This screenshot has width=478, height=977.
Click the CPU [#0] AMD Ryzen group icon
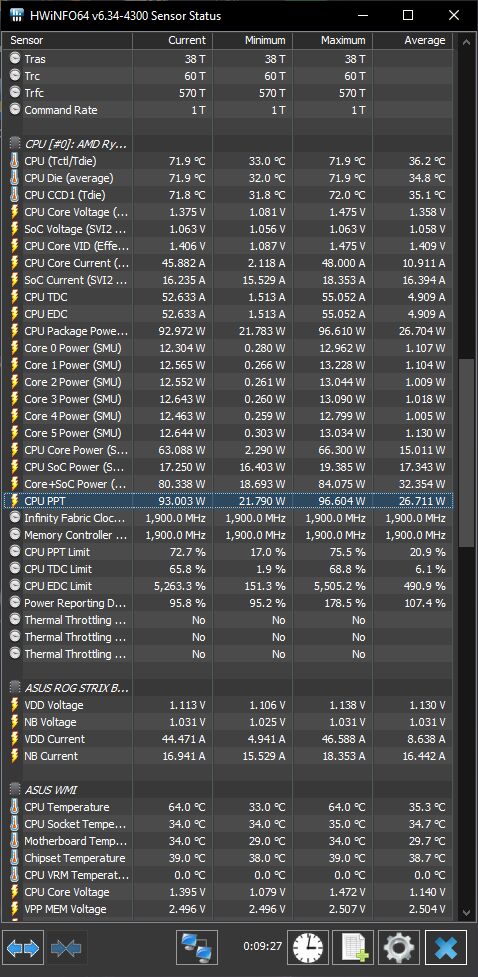point(15,144)
